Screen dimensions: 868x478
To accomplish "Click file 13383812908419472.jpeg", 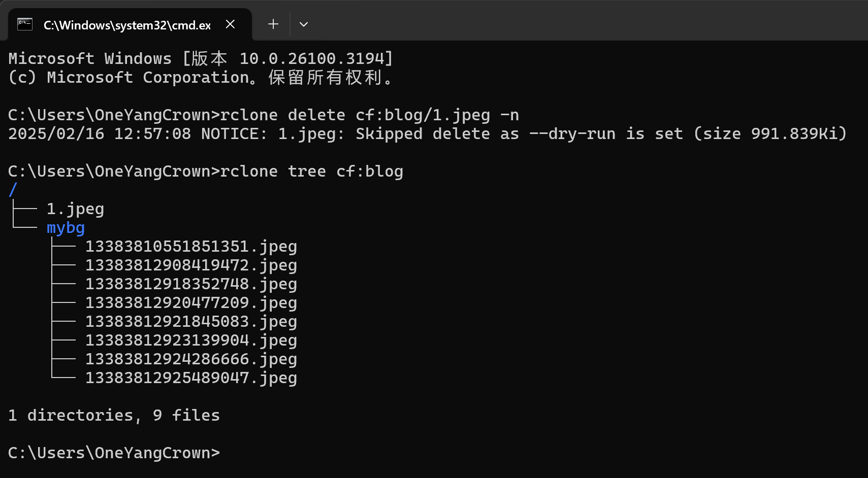I will (x=191, y=265).
